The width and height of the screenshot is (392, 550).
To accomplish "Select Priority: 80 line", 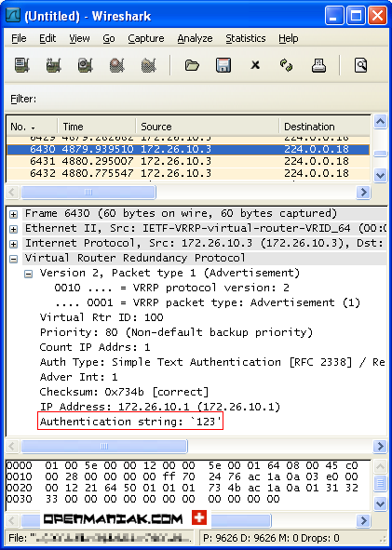I will (176, 332).
